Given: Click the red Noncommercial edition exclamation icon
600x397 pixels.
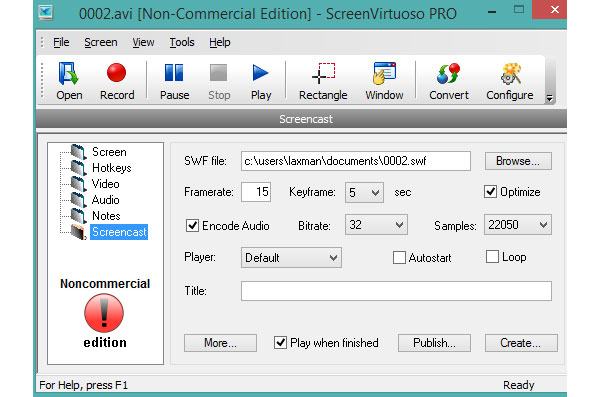Looking at the screenshot, I should click(x=104, y=313).
